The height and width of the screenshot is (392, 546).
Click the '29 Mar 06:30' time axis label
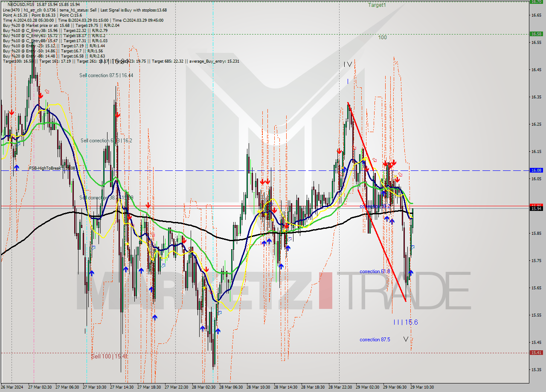tap(395, 387)
